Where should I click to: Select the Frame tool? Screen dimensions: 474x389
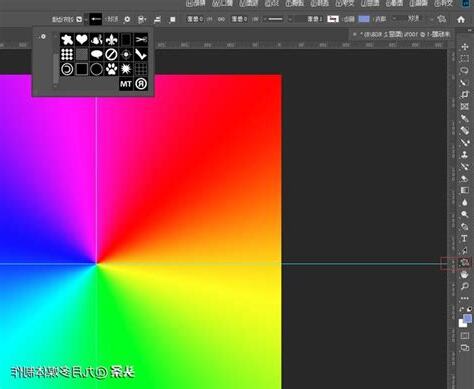[465, 106]
